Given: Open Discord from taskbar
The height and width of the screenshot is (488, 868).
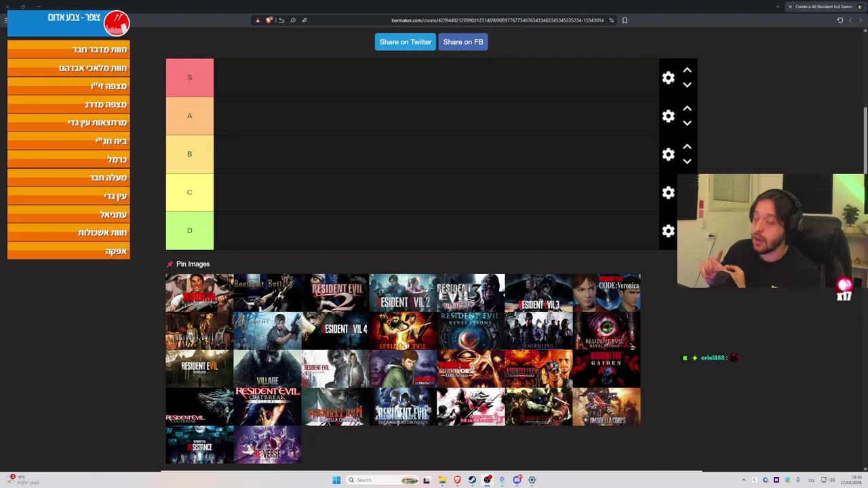Looking at the screenshot, I should pyautogui.click(x=517, y=480).
